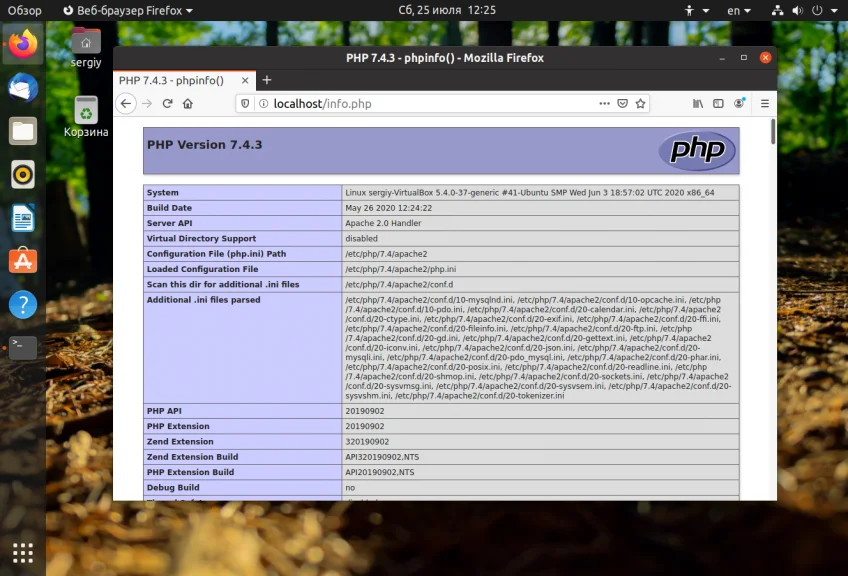
Task: Open the en keyboard layout dropdown
Action: tap(739, 10)
